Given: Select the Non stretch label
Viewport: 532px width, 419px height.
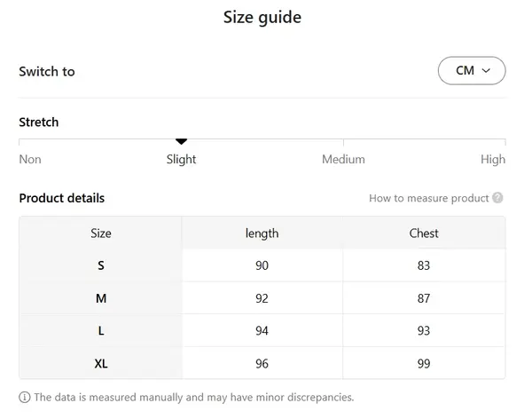Looking at the screenshot, I should click(x=30, y=160).
